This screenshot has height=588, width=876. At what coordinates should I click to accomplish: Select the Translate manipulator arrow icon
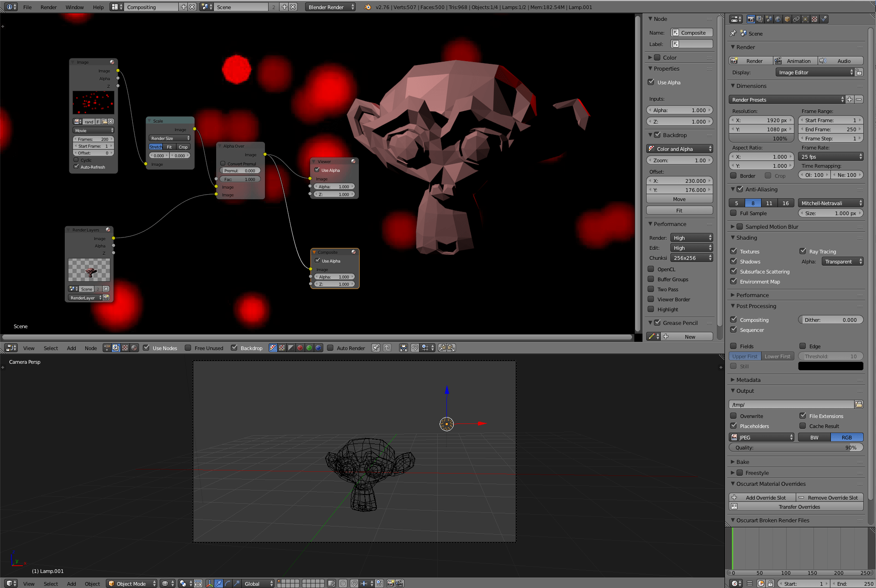click(x=218, y=583)
